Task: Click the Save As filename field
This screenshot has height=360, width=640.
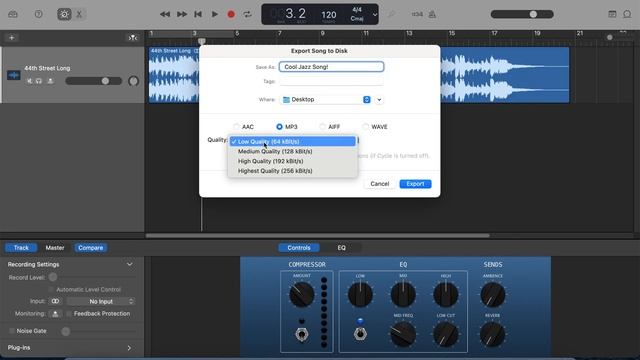Action: point(331,67)
